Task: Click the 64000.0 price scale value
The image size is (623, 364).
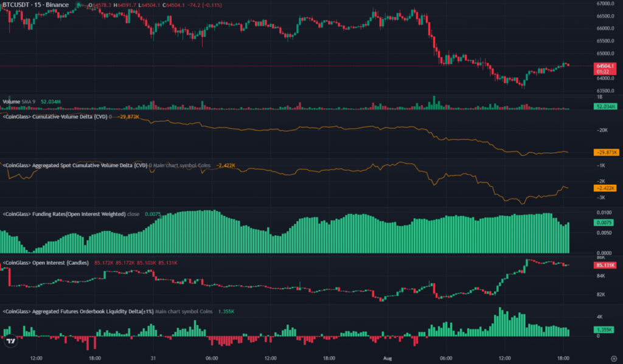Action: 605,78
